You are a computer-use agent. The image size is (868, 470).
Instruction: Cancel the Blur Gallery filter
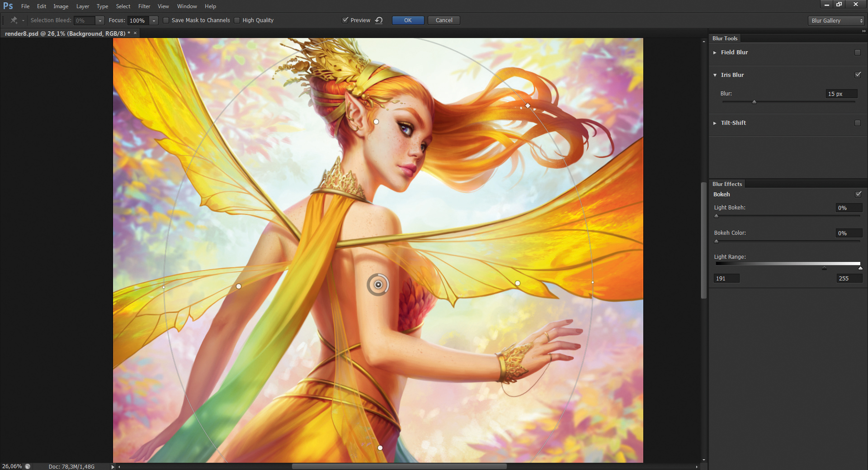pos(444,20)
